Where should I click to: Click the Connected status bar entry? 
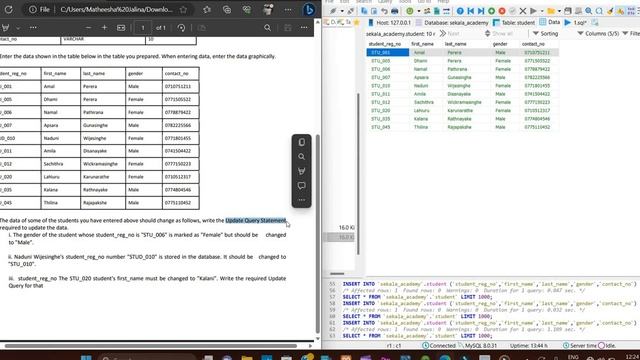coord(439,345)
